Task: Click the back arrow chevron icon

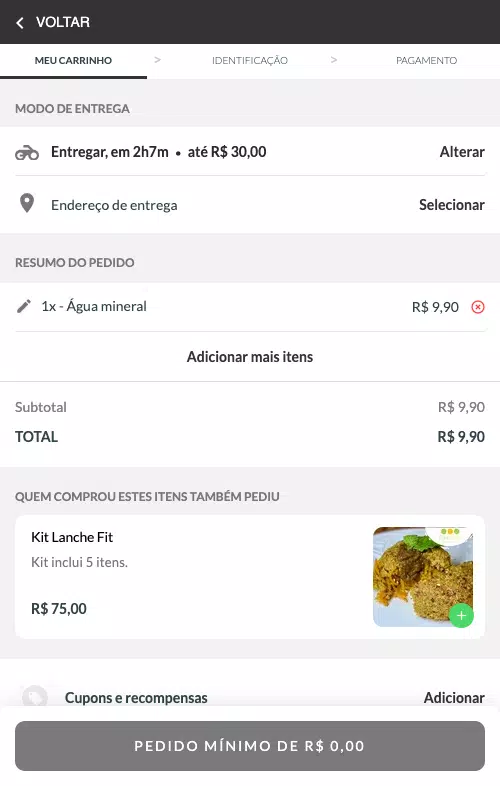Action: pos(20,23)
